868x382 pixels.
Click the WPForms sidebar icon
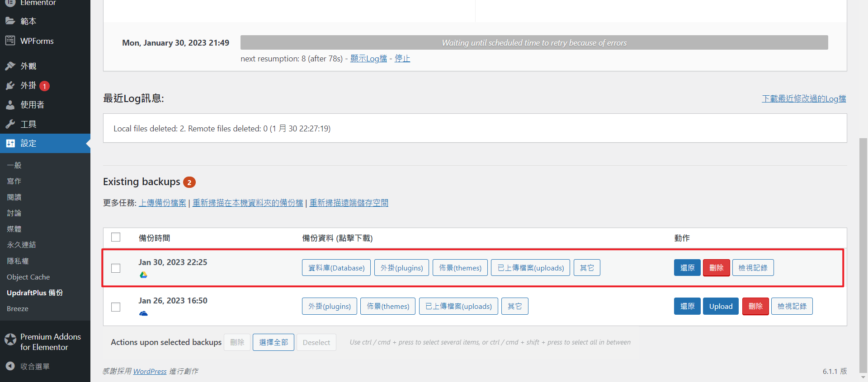click(10, 41)
